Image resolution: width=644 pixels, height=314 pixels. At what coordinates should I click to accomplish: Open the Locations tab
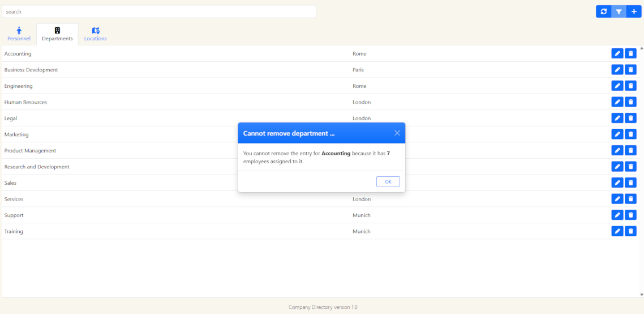coord(95,34)
